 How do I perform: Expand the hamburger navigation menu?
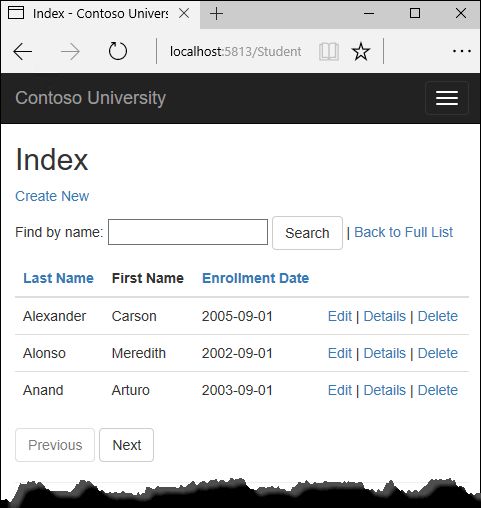click(447, 98)
